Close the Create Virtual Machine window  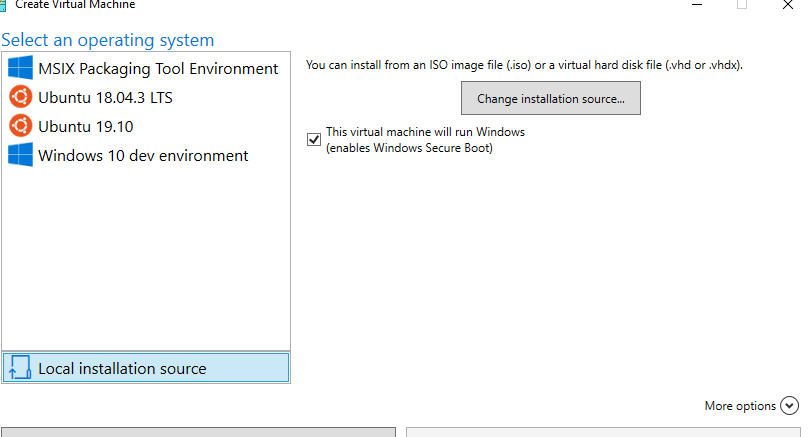click(x=789, y=4)
